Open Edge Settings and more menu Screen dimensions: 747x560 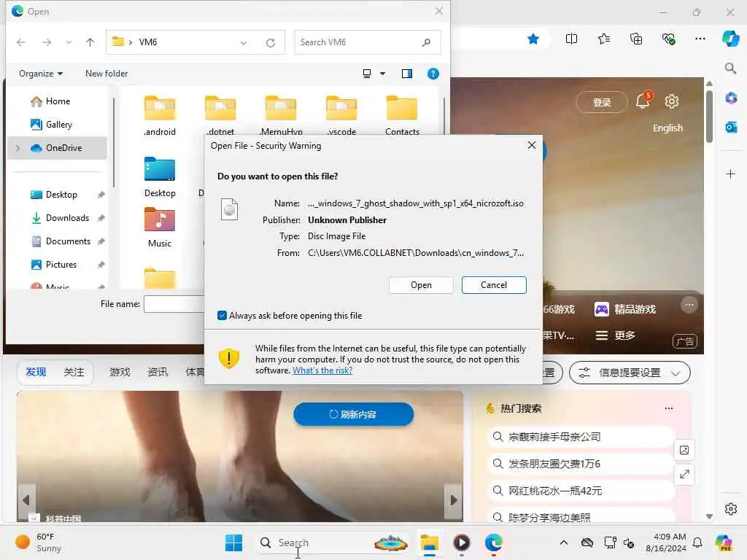tap(700, 39)
